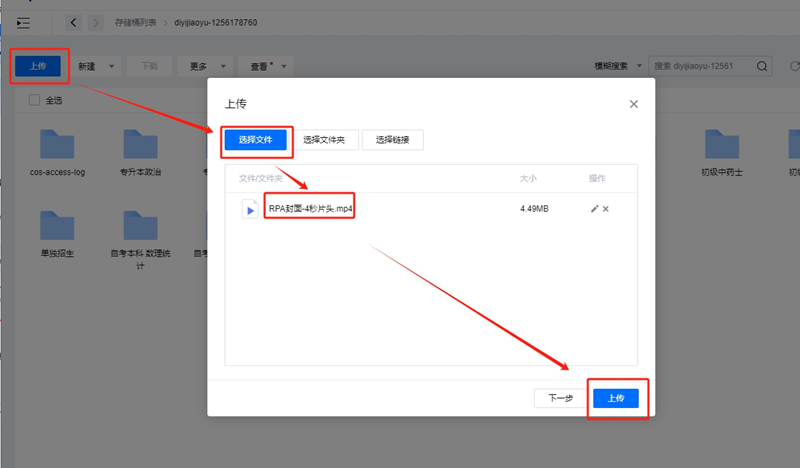Open the cos-access-log folder
The width and height of the screenshot is (800, 468).
(x=57, y=153)
